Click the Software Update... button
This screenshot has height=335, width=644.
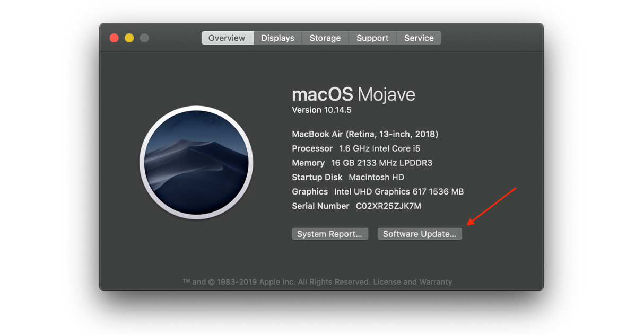click(x=420, y=234)
